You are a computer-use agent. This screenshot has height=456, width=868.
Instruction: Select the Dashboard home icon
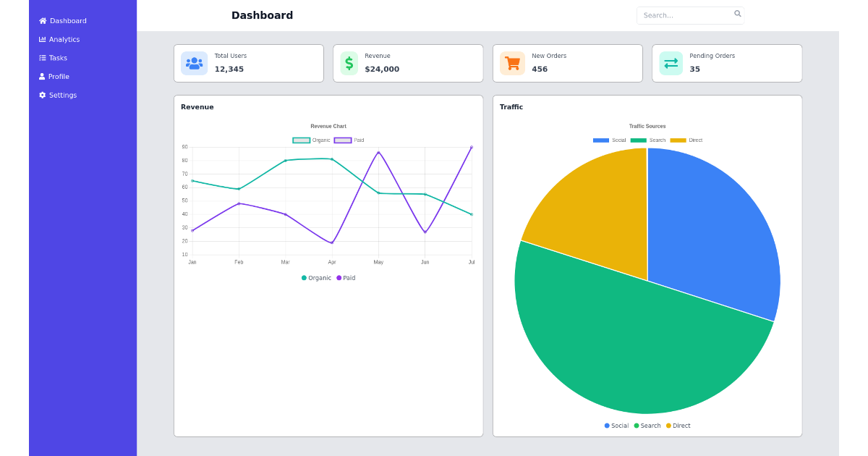pos(43,21)
